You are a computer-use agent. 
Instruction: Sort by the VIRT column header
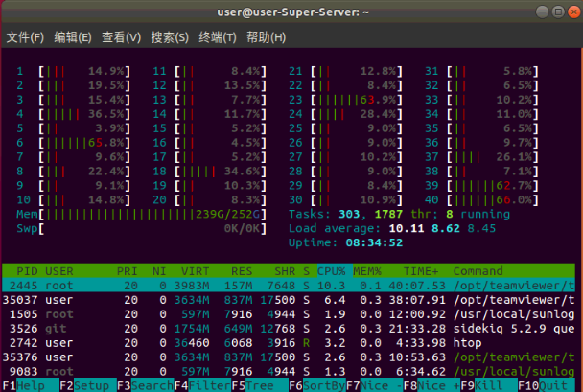click(x=196, y=271)
